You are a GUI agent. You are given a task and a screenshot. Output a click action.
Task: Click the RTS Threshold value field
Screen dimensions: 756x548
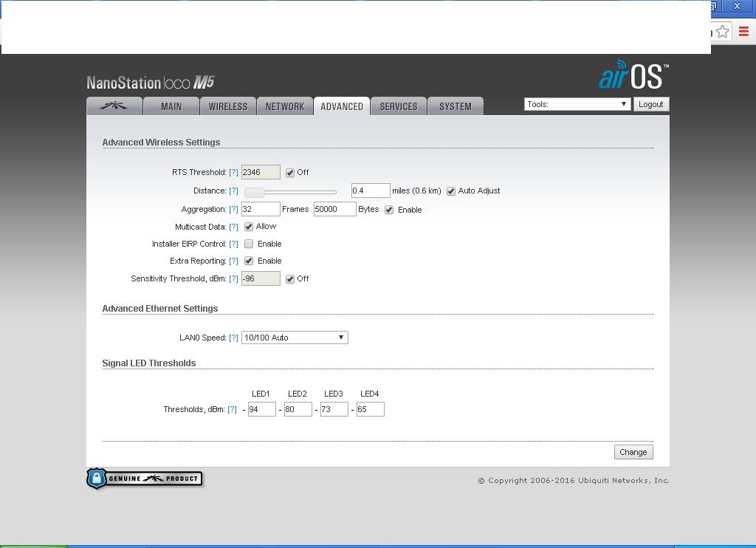coord(261,172)
